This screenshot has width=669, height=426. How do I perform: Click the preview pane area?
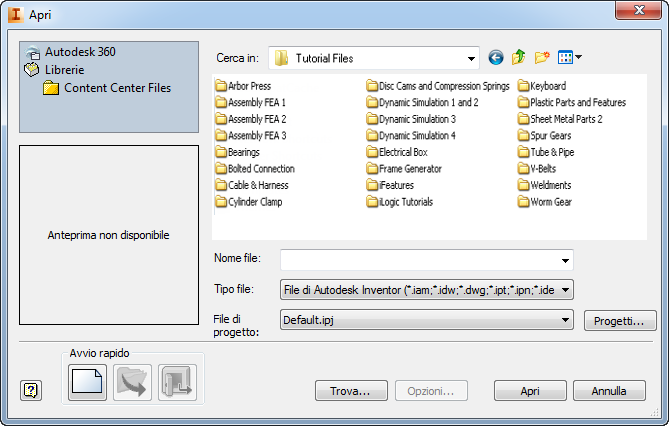tap(109, 235)
